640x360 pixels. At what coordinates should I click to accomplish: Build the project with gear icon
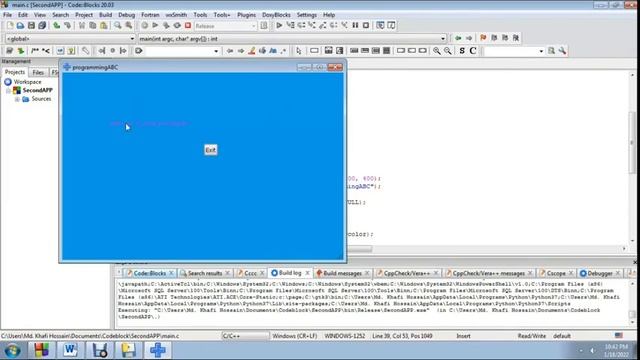[x=144, y=26]
